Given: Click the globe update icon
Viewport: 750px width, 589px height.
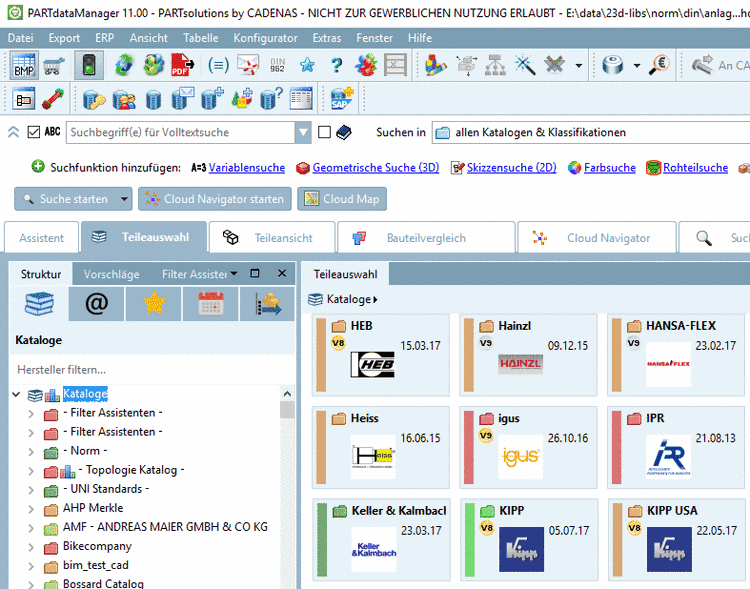Looking at the screenshot, I should [x=154, y=65].
